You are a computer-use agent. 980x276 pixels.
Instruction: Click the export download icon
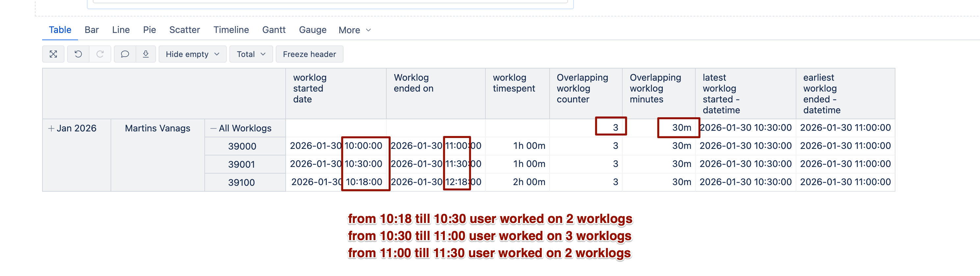point(146,54)
